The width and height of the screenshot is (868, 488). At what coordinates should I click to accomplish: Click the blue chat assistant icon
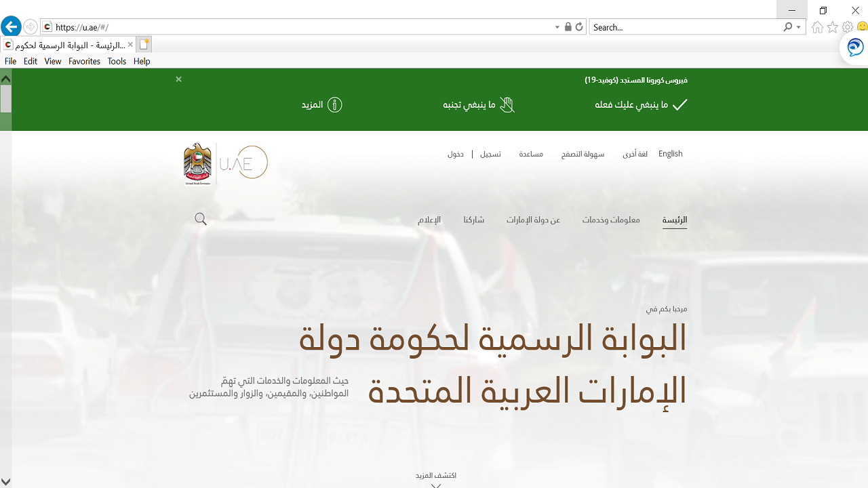(x=855, y=47)
